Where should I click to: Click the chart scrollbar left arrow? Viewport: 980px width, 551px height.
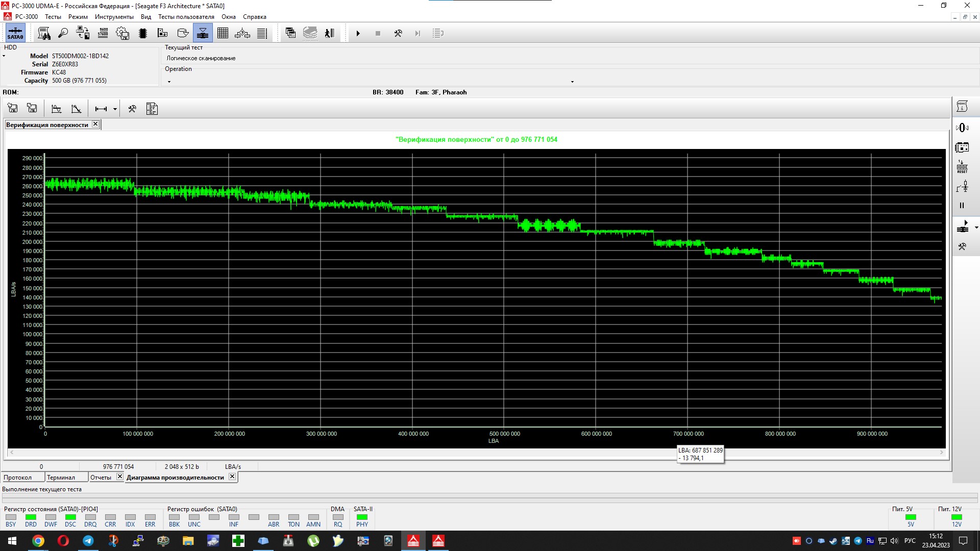(12, 453)
